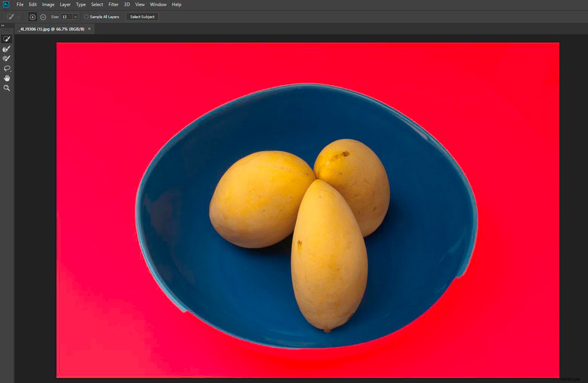Viewport: 588px width, 383px height.
Task: Select the Brush tool in the toolbar
Action: coord(6,58)
